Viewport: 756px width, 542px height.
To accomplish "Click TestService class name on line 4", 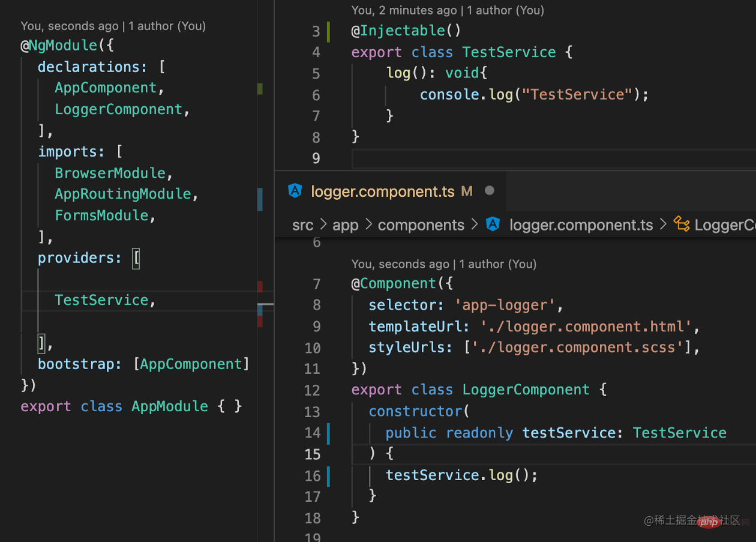I will coord(509,52).
